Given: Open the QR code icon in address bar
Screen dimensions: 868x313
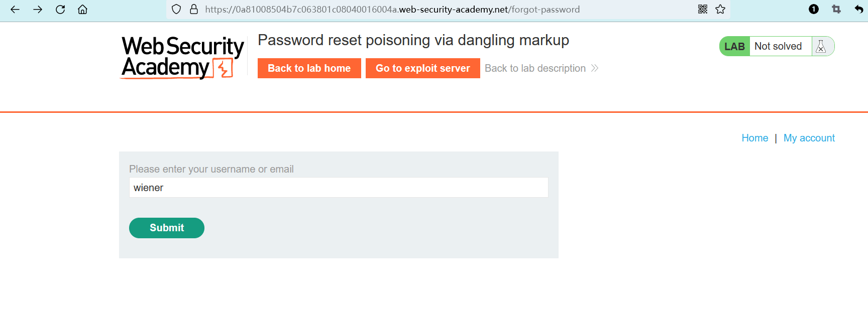Looking at the screenshot, I should pos(703,9).
